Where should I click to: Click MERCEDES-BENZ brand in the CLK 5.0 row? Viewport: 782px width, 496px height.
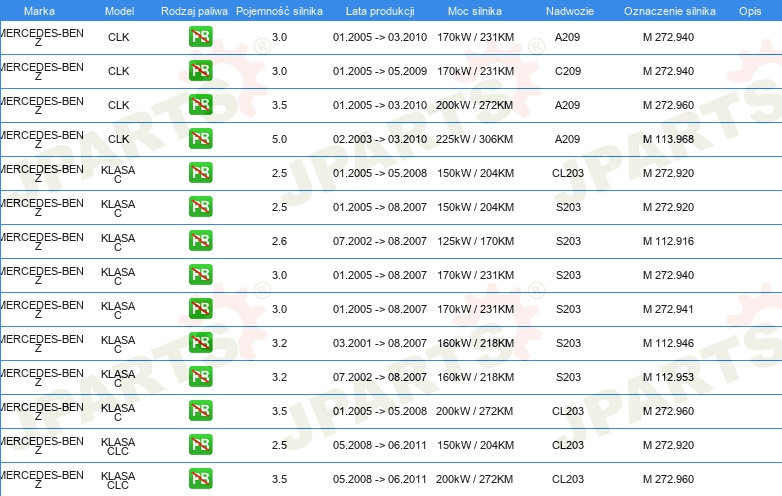pyautogui.click(x=41, y=140)
